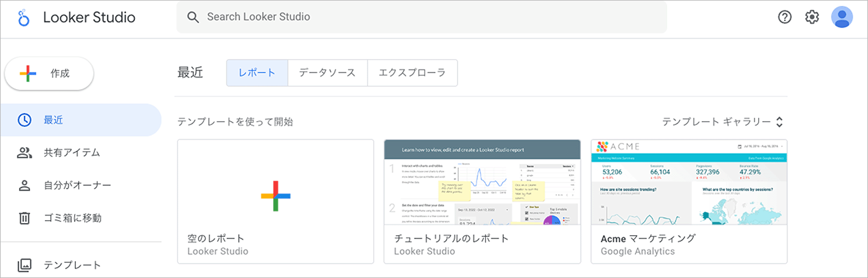Click the big plus icon in blank report card
This screenshot has width=868, height=278.
coord(275,196)
